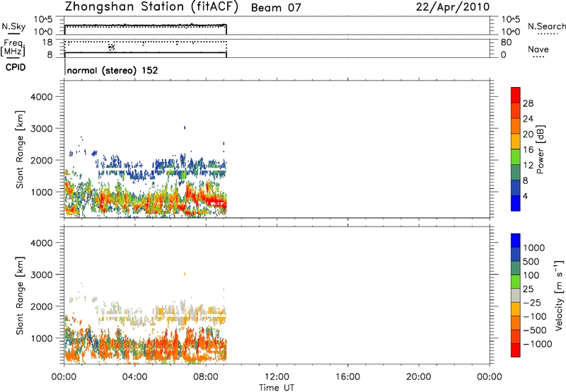This screenshot has height=392, width=566.
Task: Click the 'Power [dB]' colorbar title
Action: point(540,149)
